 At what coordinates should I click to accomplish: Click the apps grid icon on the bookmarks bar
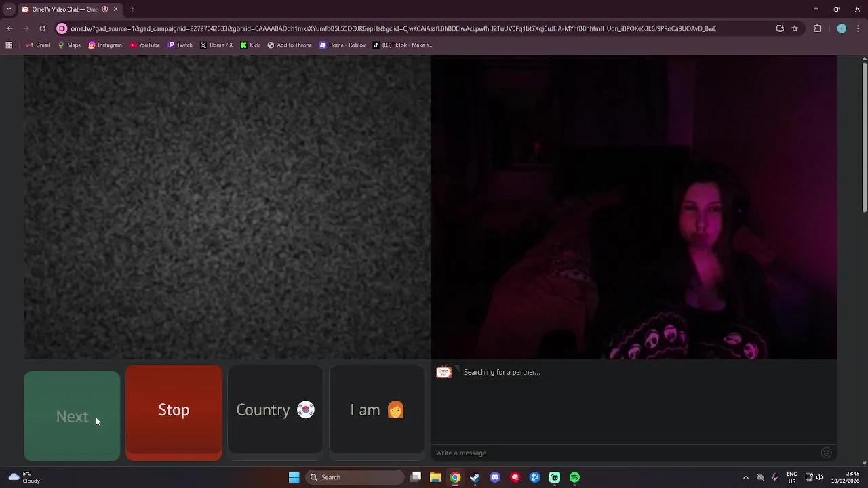(8, 45)
